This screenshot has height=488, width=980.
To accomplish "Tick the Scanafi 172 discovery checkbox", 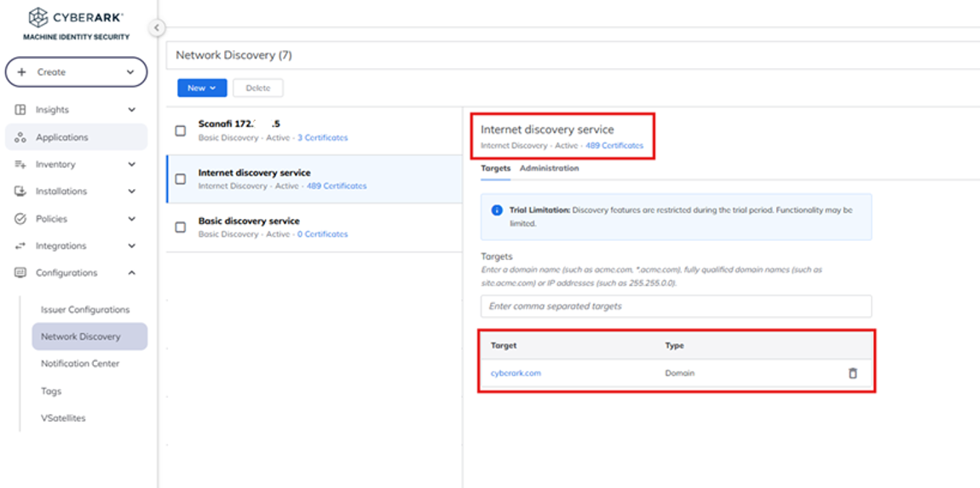I will coord(181,130).
